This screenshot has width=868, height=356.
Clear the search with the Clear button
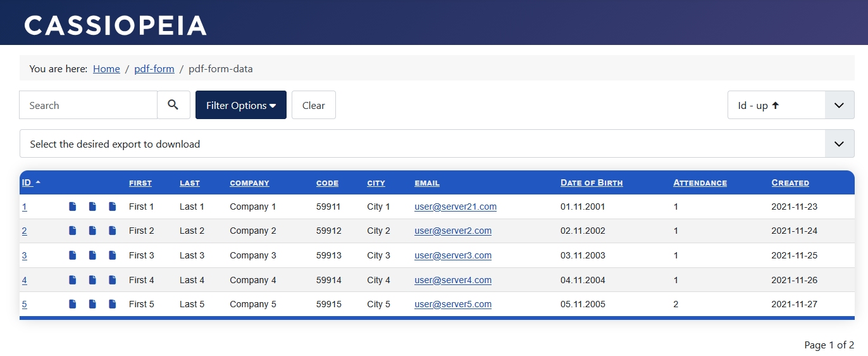pos(314,105)
